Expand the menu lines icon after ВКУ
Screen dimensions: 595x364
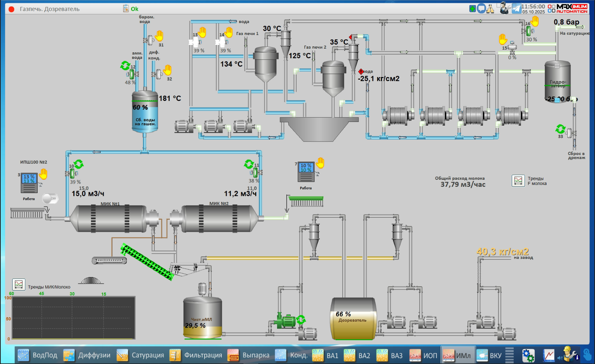(509, 355)
